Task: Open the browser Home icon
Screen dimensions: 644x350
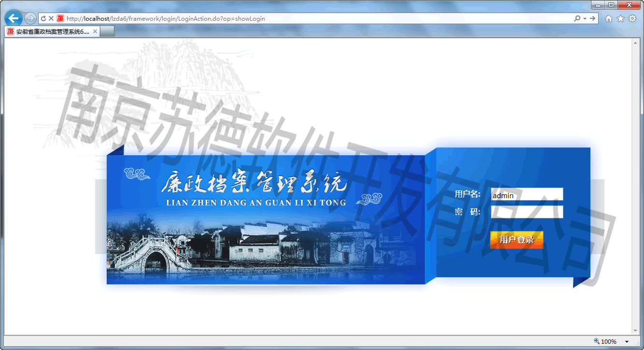Action: point(609,18)
